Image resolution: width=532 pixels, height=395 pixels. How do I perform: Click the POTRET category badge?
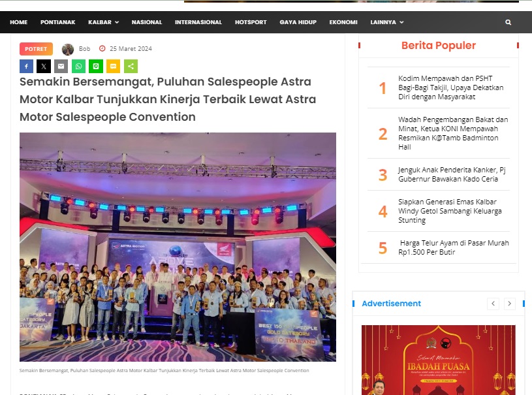[x=36, y=49]
